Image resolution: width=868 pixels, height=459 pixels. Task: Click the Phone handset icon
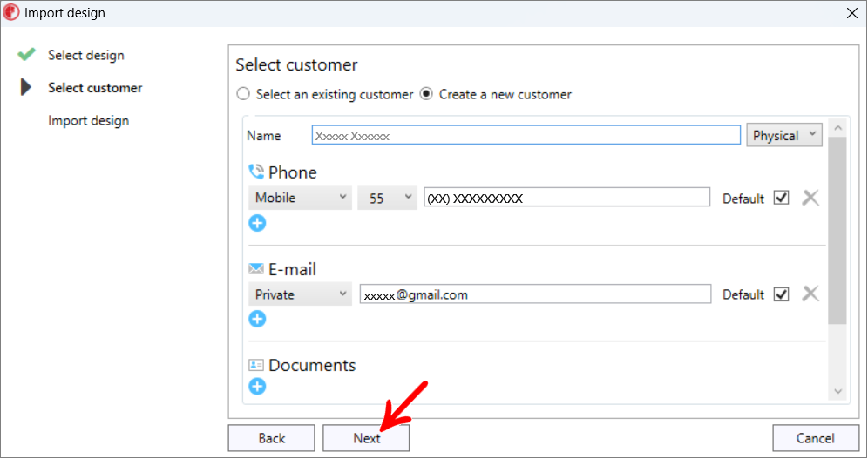click(x=256, y=172)
